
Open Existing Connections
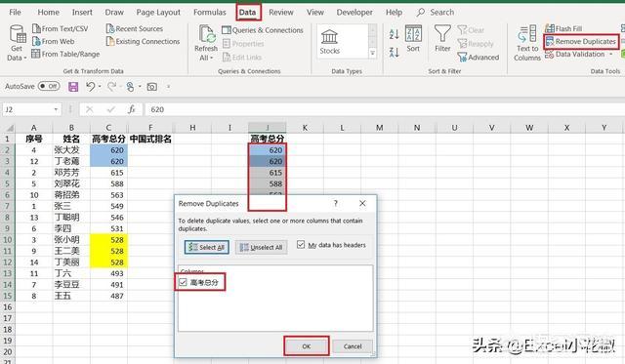[x=143, y=41]
